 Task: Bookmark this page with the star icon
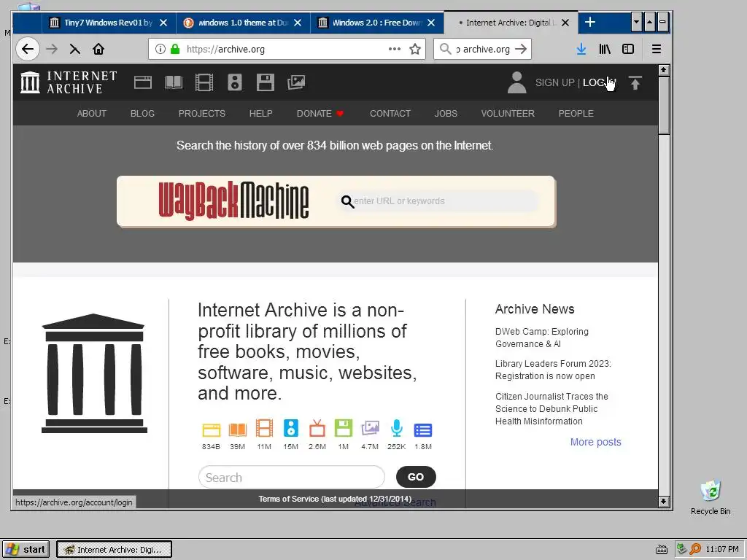pos(415,49)
